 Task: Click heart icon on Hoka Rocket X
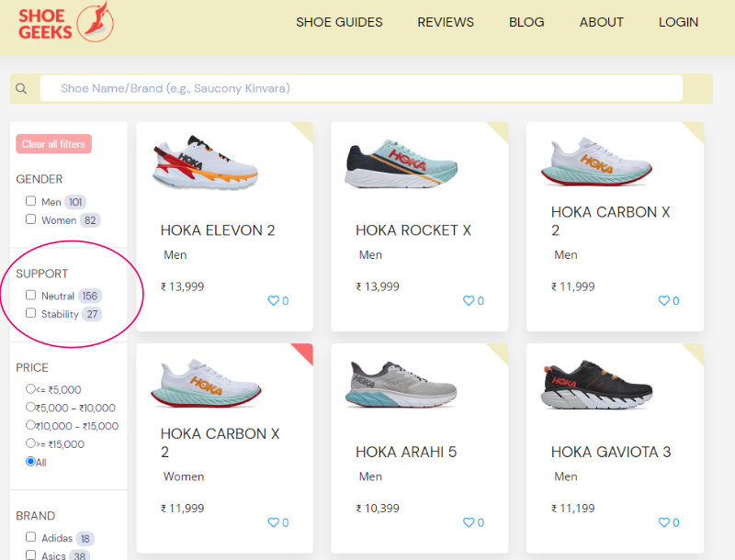468,301
